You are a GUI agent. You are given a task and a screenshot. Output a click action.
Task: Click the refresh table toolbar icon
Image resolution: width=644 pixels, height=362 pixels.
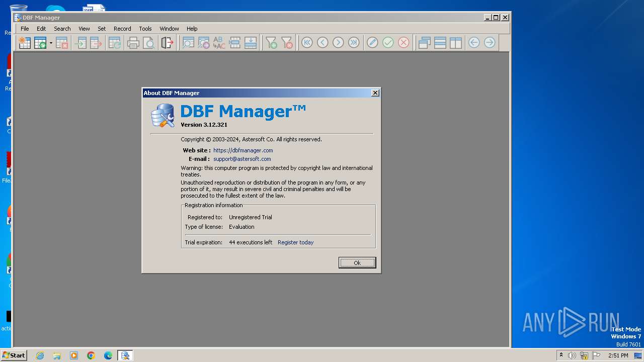click(115, 43)
